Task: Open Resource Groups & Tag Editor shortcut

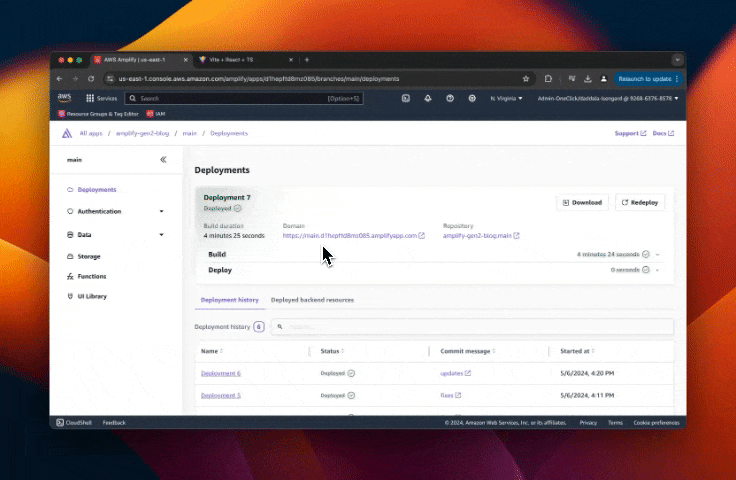Action: 98,114
